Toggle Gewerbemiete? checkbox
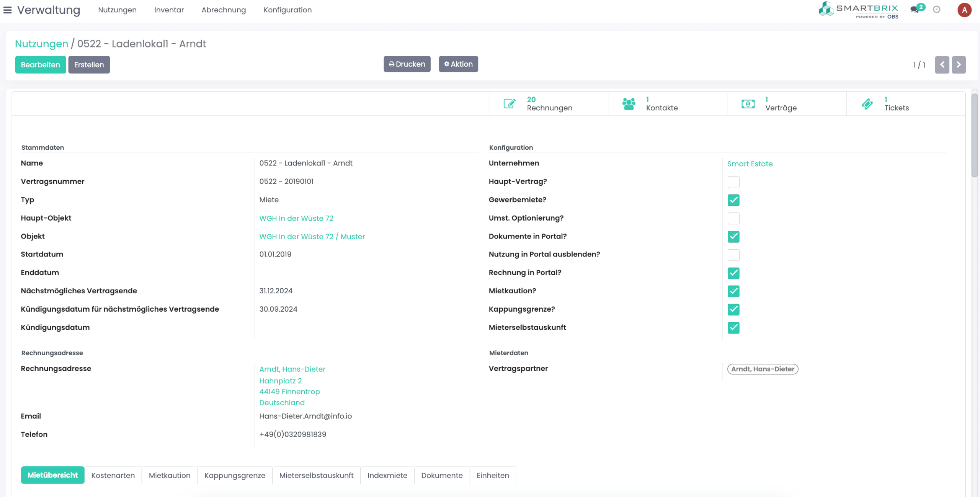The height and width of the screenshot is (497, 980). tap(733, 200)
